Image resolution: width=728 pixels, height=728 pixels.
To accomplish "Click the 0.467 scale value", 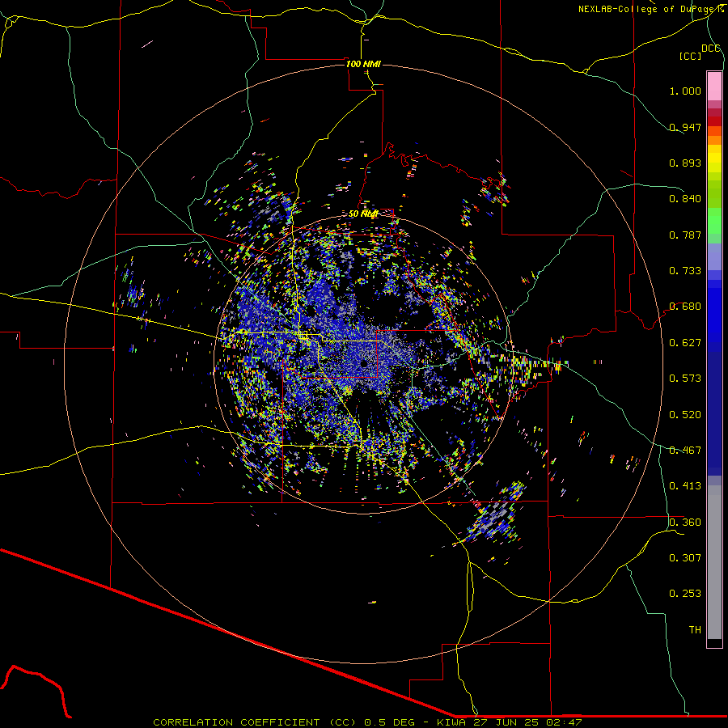I will [x=685, y=451].
